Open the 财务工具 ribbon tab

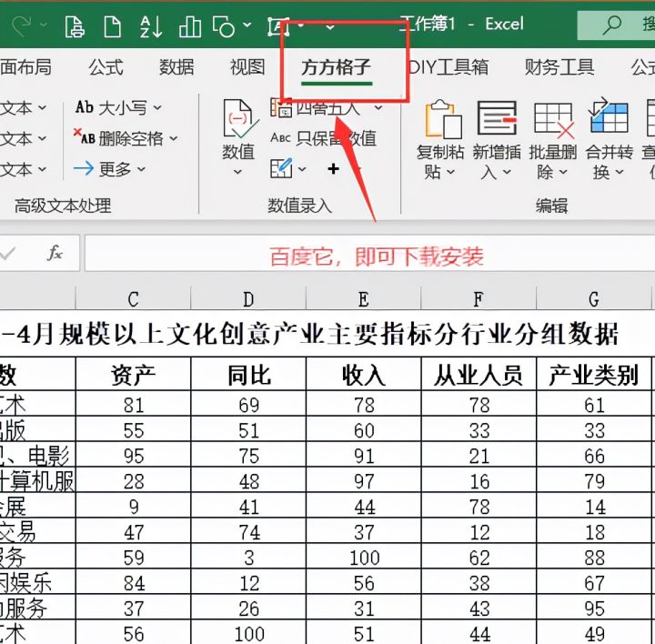pyautogui.click(x=559, y=66)
